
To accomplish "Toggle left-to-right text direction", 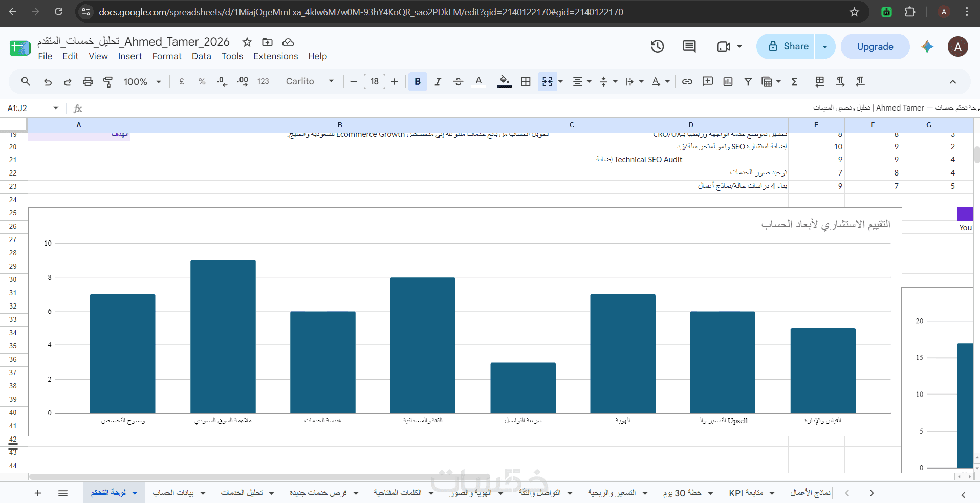I will [840, 82].
